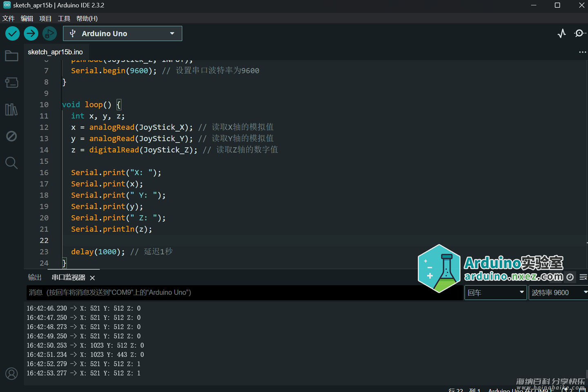Click the int x, y, z; declaration line
This screenshot has width=588, height=392.
pos(98,116)
